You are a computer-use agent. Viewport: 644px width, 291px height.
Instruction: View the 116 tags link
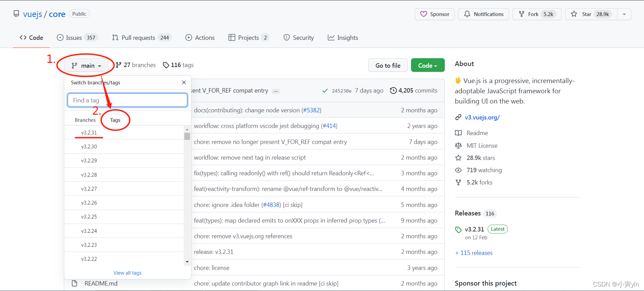(x=178, y=65)
